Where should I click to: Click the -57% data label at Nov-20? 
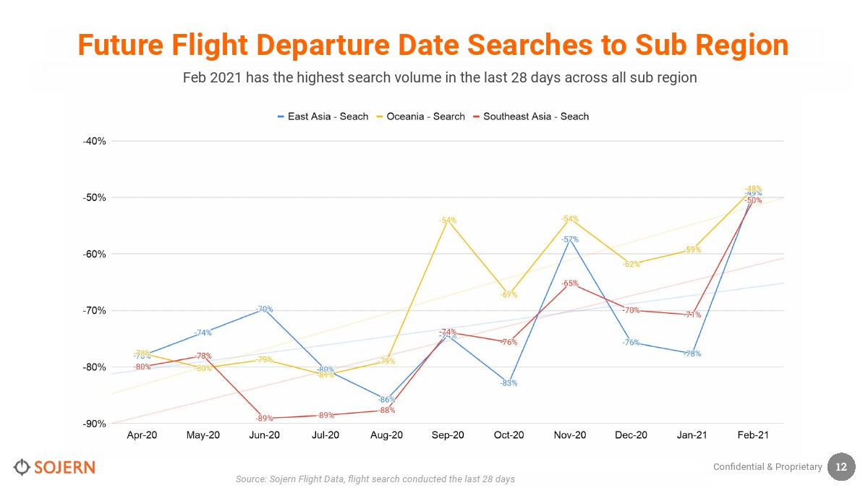(570, 239)
